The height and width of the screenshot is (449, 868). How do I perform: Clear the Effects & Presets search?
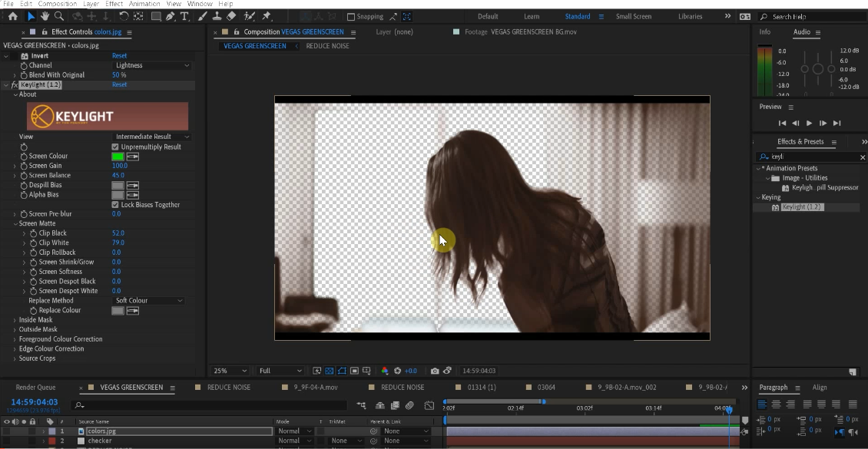[862, 157]
